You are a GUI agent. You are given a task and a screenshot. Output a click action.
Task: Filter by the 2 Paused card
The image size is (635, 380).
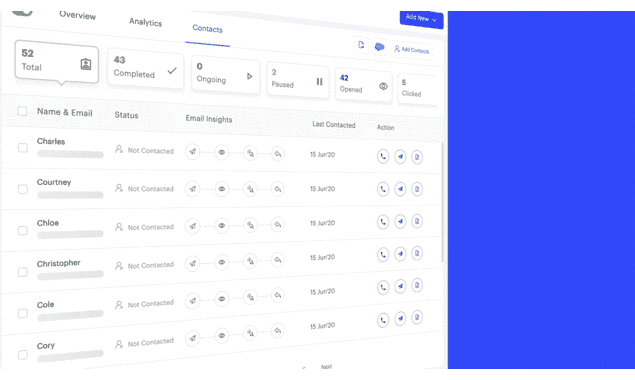[298, 80]
